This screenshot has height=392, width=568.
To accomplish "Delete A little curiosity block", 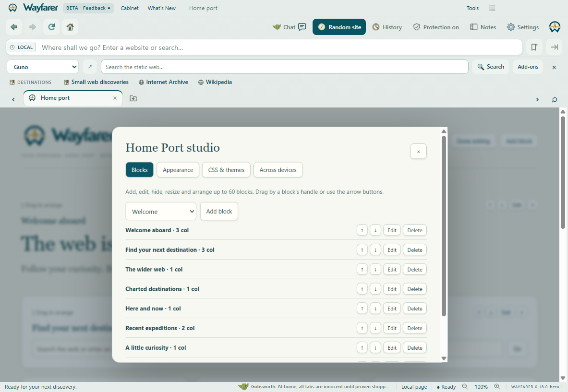I will point(415,347).
